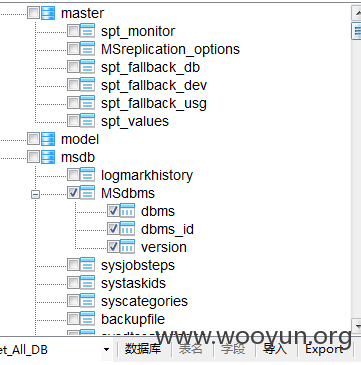Select the spt_fallback_dev label

coord(154,85)
